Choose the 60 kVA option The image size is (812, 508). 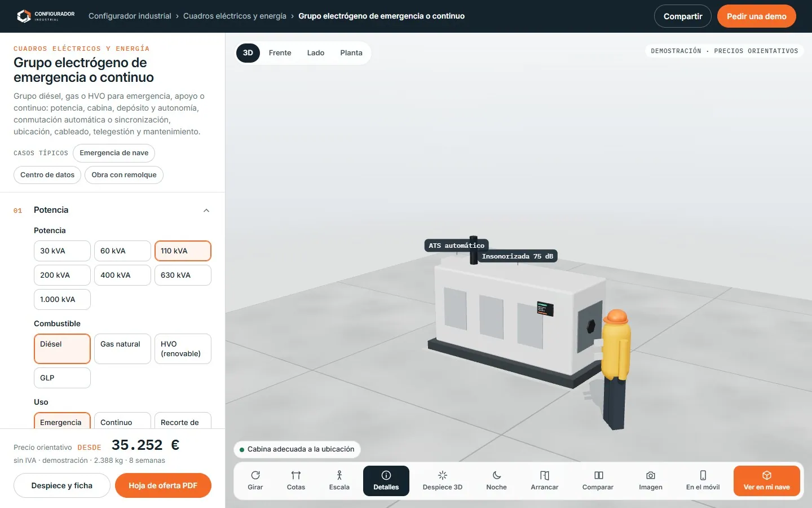click(x=122, y=251)
